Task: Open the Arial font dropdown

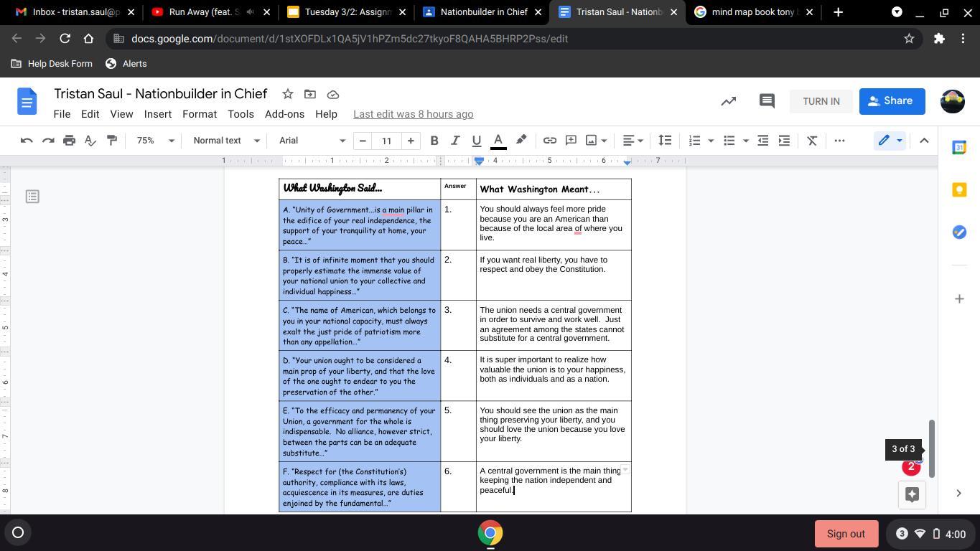Action: 312,141
